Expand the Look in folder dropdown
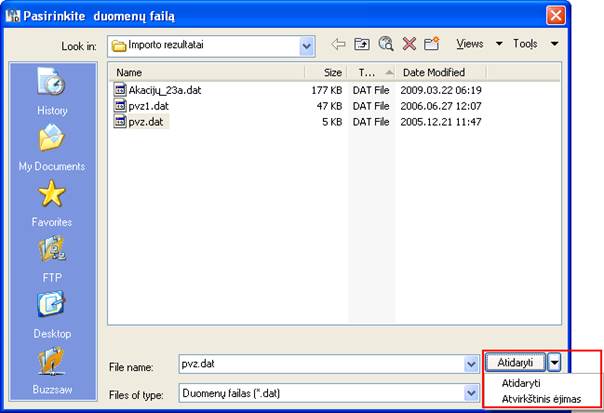Image resolution: width=604 pixels, height=413 pixels. pos(306,45)
